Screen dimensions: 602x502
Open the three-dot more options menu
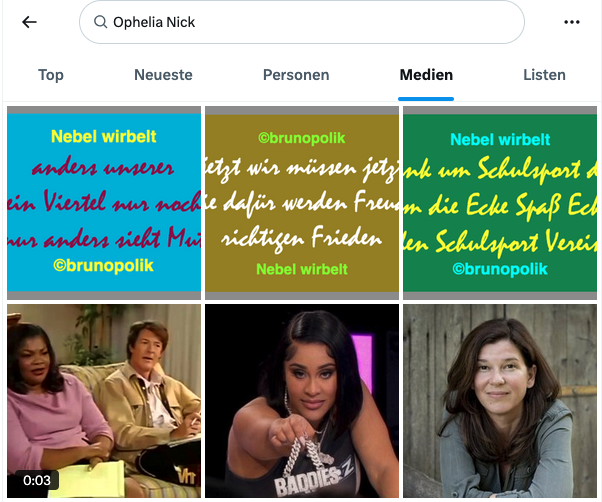point(572,22)
